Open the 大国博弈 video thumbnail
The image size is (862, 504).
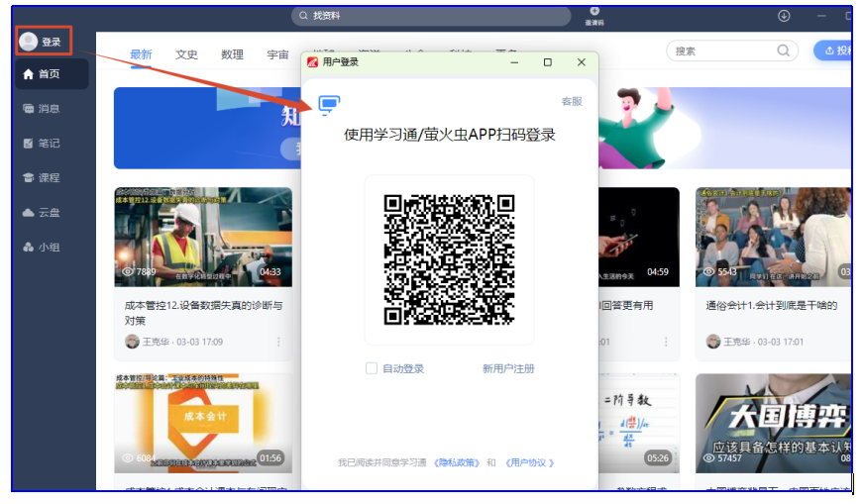click(774, 424)
